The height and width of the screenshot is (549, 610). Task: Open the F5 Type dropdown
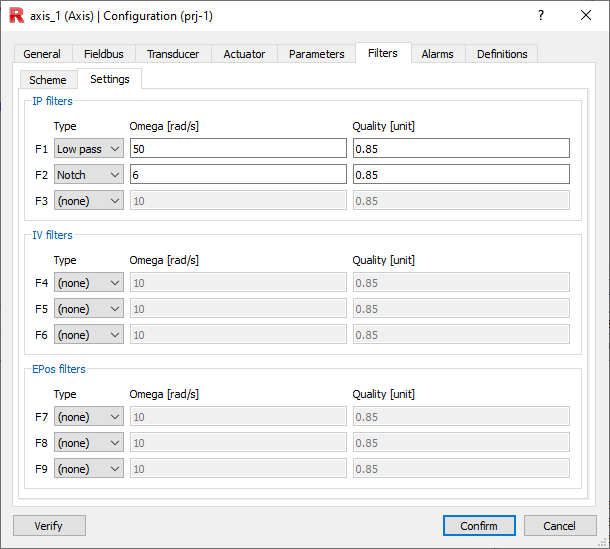(x=89, y=309)
